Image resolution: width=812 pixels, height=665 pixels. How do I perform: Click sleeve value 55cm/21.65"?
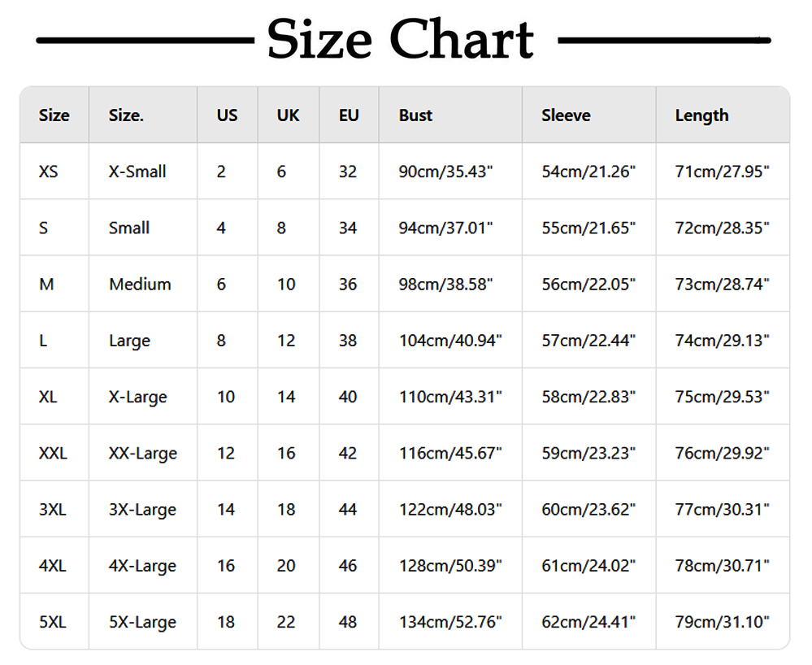pyautogui.click(x=588, y=228)
